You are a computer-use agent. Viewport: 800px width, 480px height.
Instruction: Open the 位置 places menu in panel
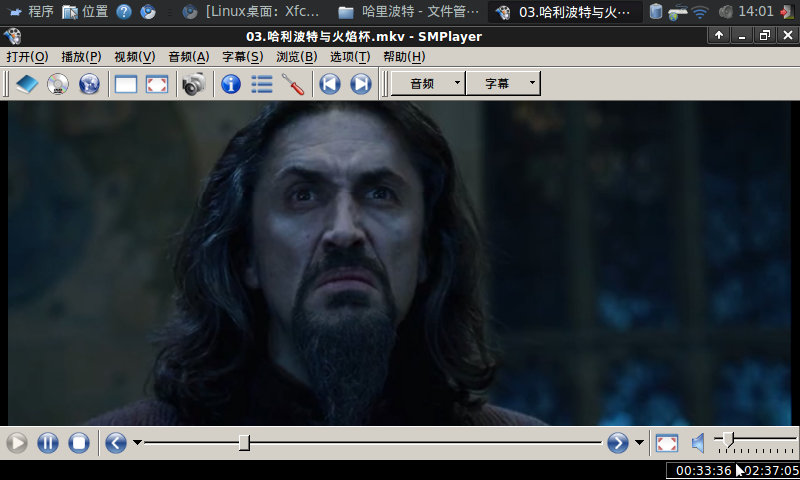pos(85,11)
